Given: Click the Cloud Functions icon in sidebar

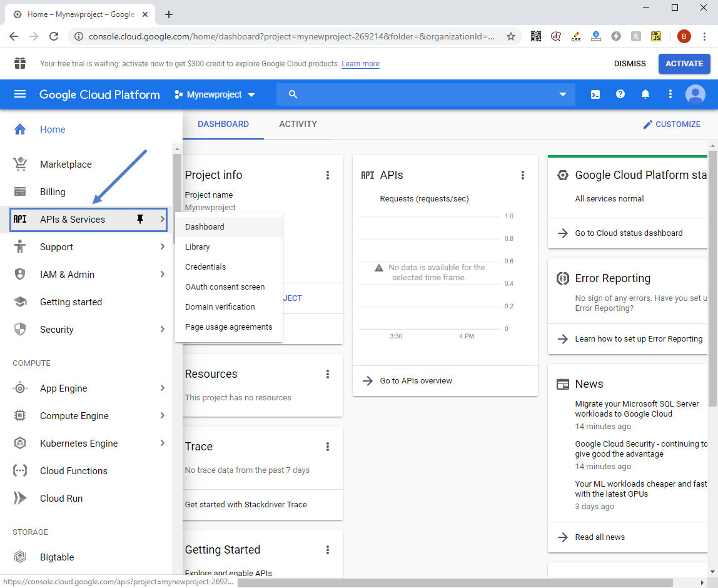Looking at the screenshot, I should (x=19, y=471).
